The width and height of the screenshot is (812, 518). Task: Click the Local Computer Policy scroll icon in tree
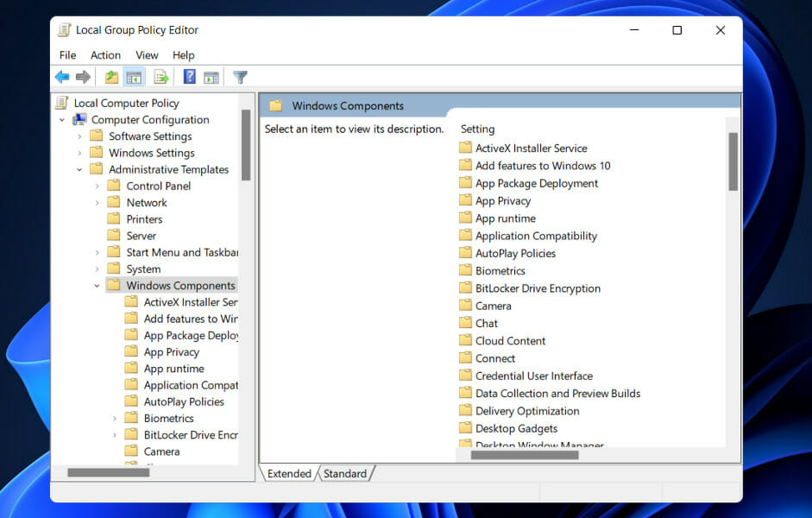62,103
